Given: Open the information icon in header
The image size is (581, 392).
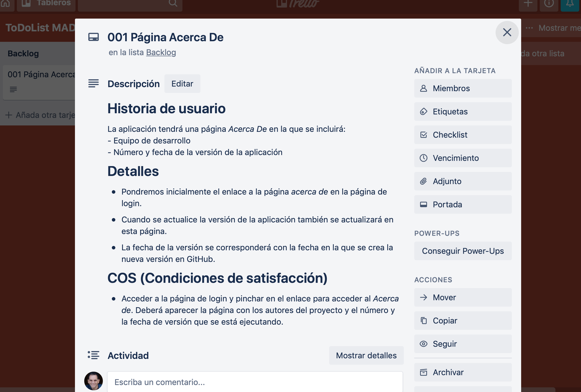Looking at the screenshot, I should pos(549,4).
